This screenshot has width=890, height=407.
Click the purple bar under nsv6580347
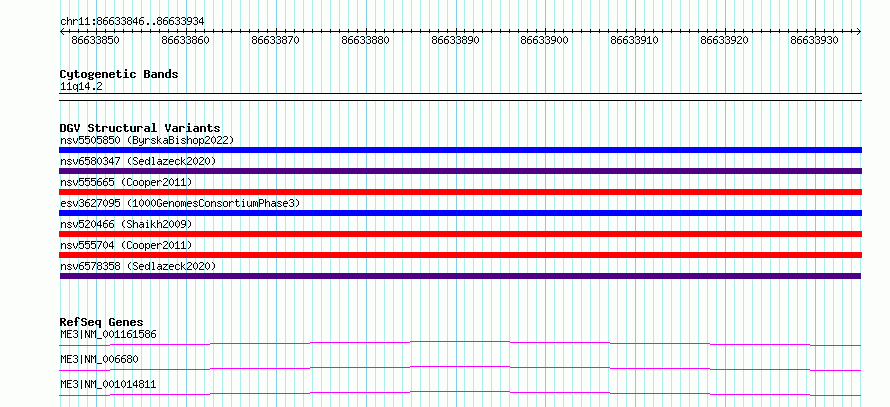click(x=460, y=171)
